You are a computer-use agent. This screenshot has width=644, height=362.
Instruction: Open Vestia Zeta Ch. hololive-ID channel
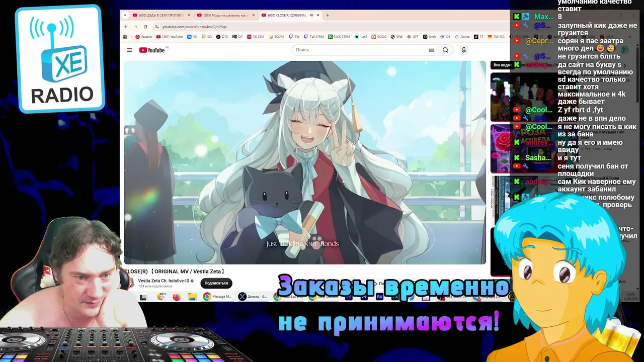(164, 281)
